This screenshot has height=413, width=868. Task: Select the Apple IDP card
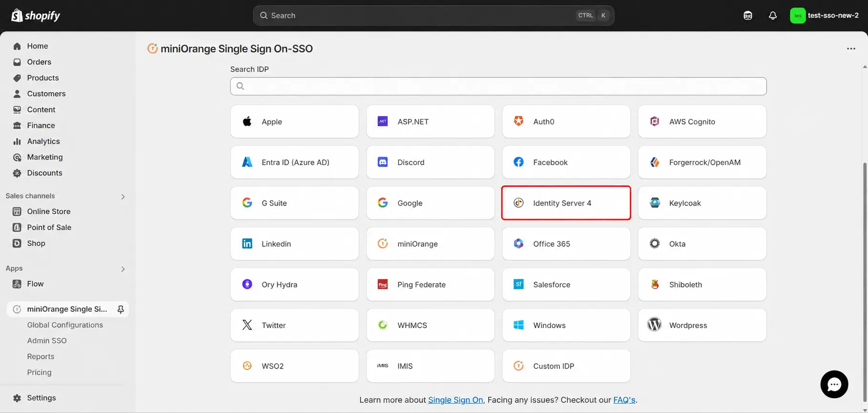click(294, 122)
